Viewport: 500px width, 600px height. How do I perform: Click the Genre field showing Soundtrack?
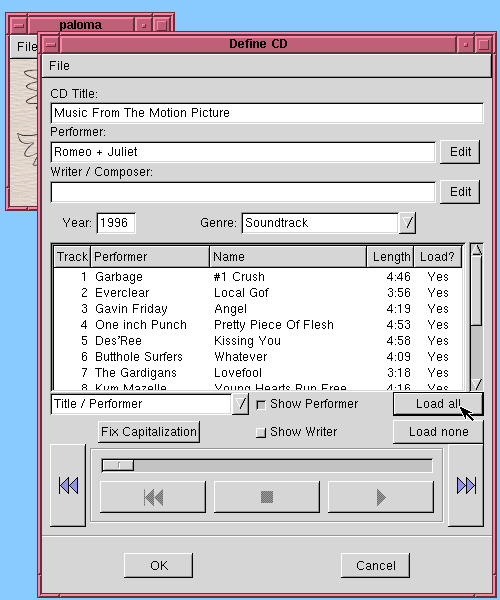[320, 223]
